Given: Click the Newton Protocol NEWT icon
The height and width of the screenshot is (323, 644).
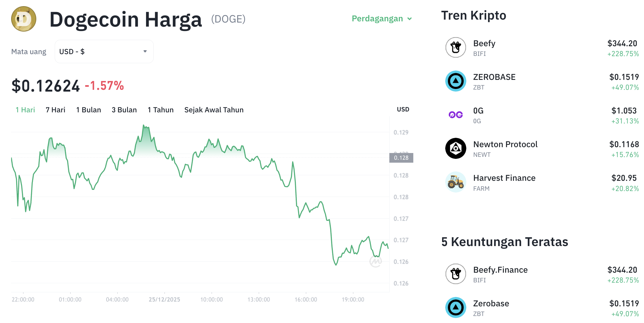Looking at the screenshot, I should click(455, 148).
